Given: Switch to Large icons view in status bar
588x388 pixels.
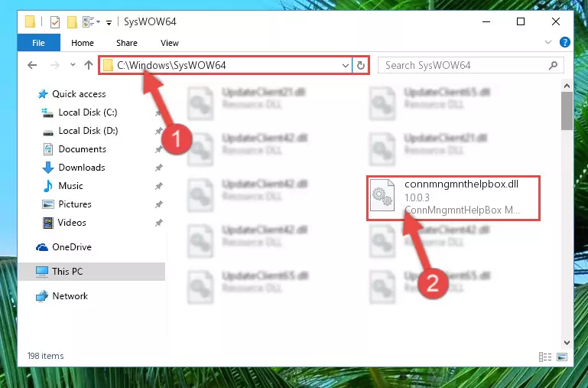Looking at the screenshot, I should pyautogui.click(x=562, y=357).
